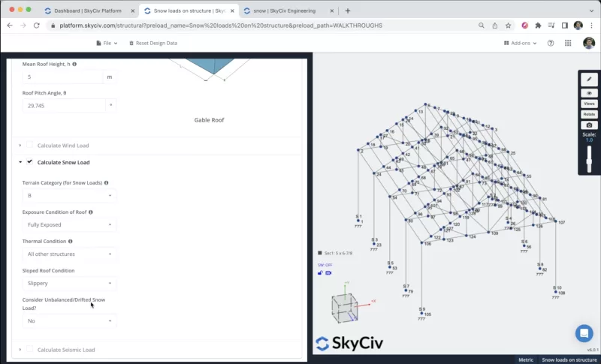Open the Views button in right toolbar
601x364 pixels.
(x=589, y=104)
